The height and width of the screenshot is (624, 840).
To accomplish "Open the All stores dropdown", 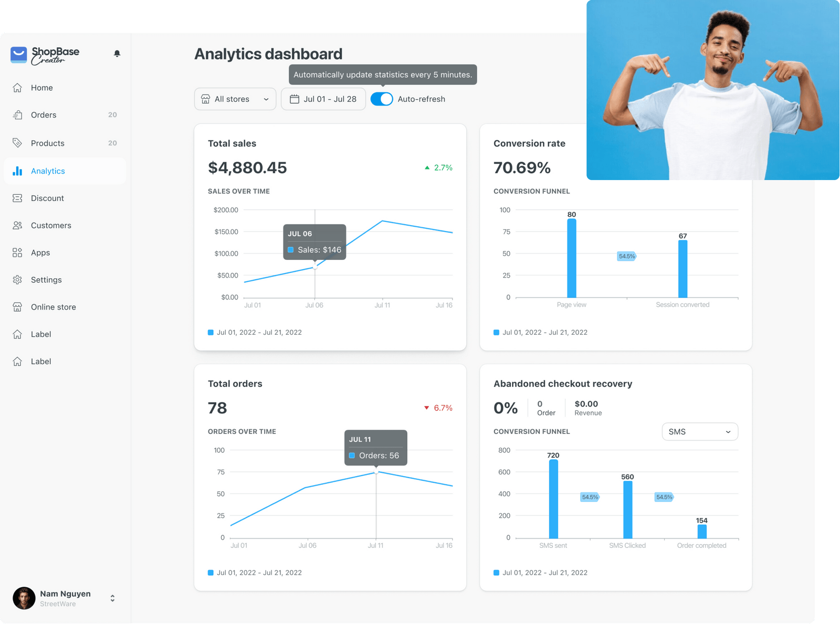I will pos(235,99).
